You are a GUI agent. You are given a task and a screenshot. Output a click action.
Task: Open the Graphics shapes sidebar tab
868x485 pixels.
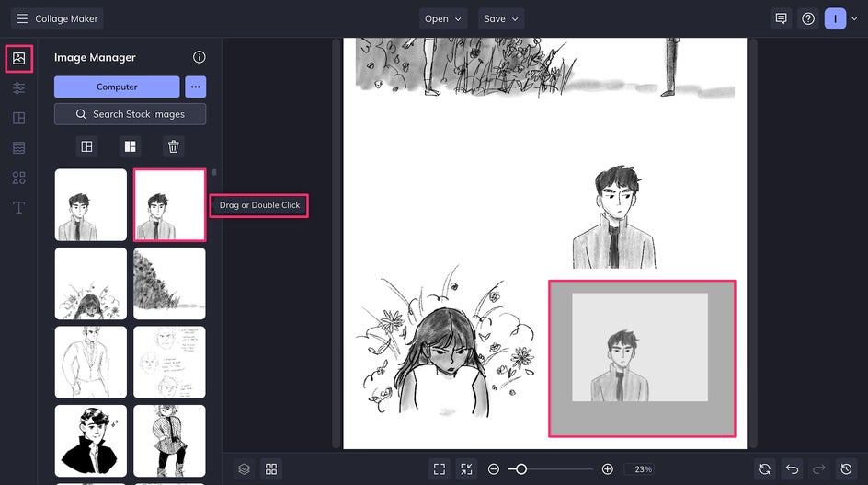click(x=18, y=178)
